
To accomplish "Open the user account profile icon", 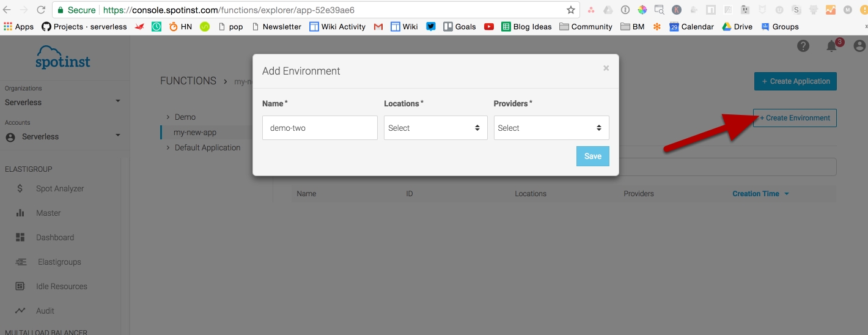I will tap(859, 46).
